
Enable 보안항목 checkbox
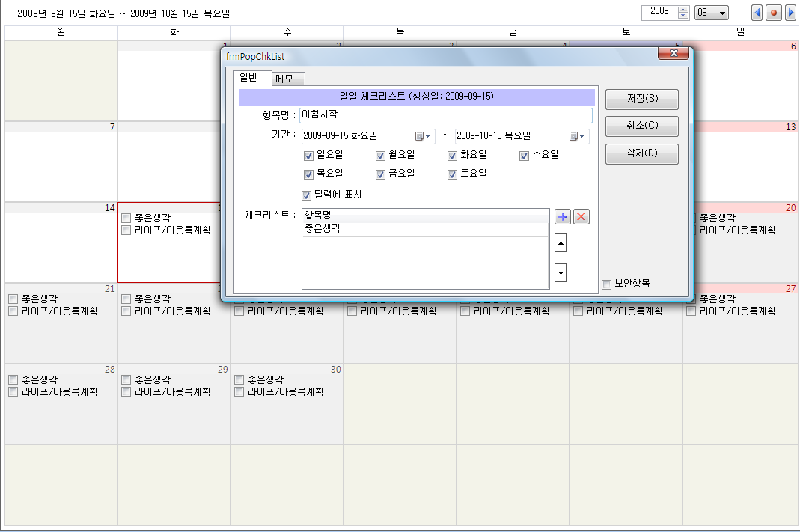coord(607,284)
